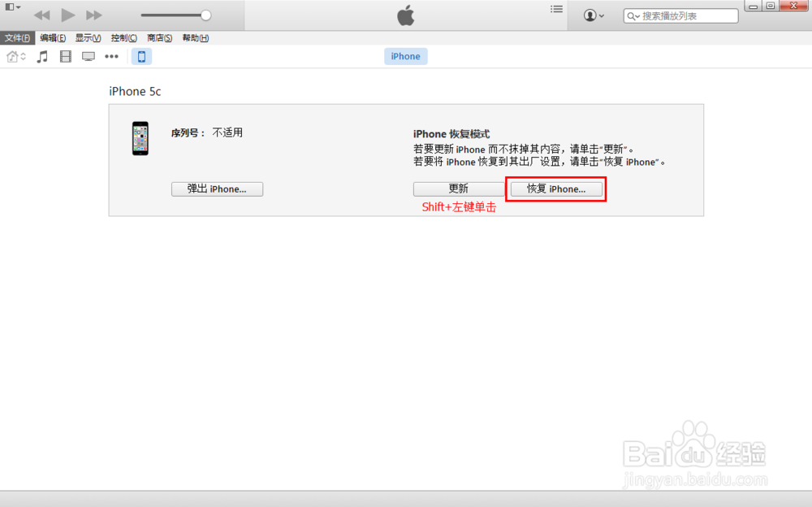Open the search magnifier options dropdown

point(633,16)
